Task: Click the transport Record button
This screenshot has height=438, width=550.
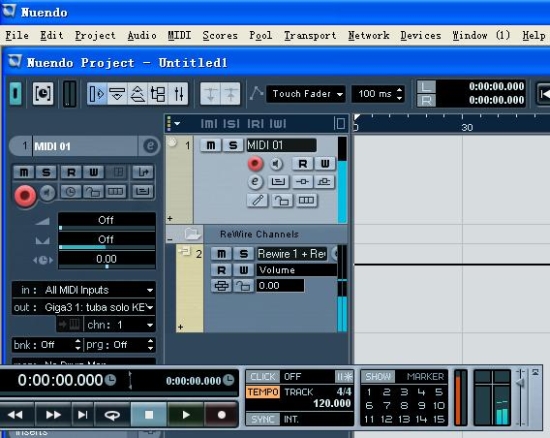Action: [221, 415]
